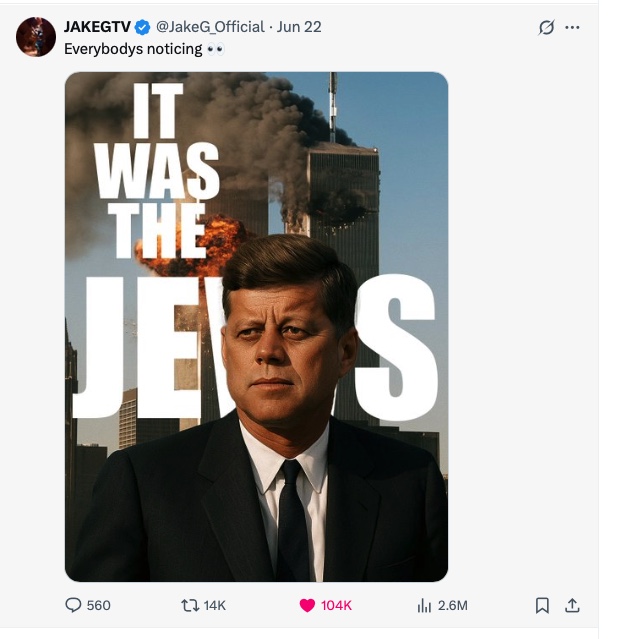
Task: Click the 104K likes count
Action: pos(336,605)
